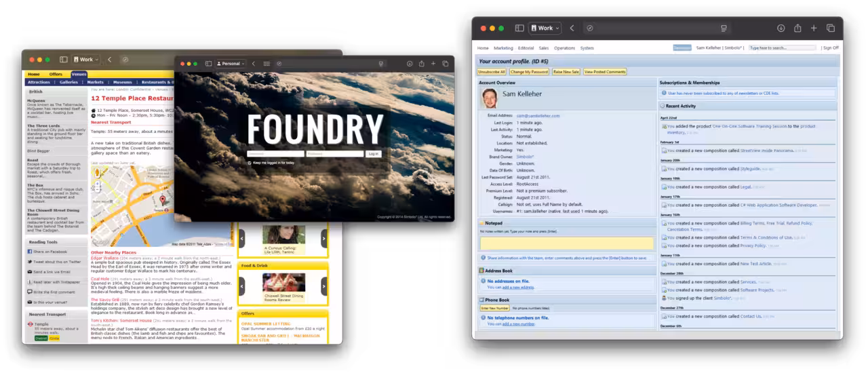
Task: Click the Tweet about this on Twitter icon
Action: tap(30, 261)
